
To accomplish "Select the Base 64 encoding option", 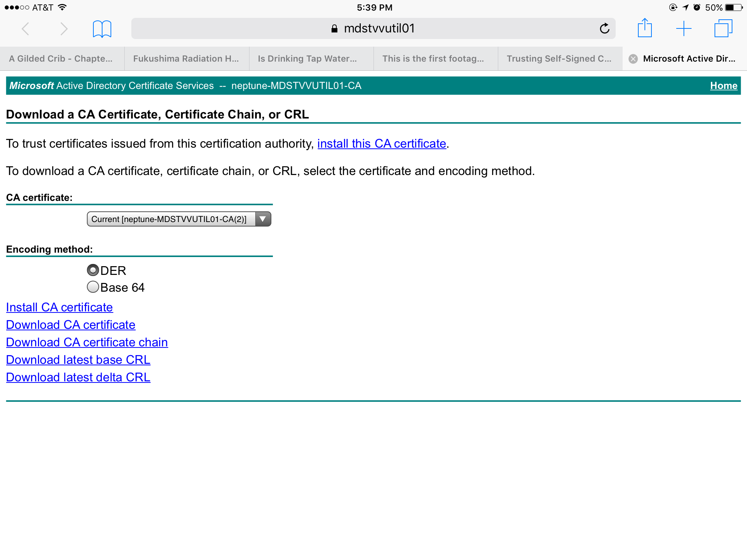I will click(93, 287).
